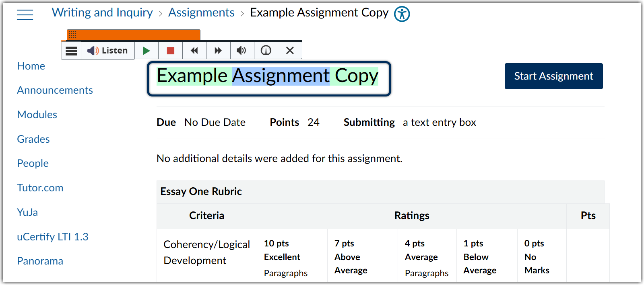The height and width of the screenshot is (285, 644).
Task: Grab the orange toolbar drag handle grid icon
Action: pyautogui.click(x=72, y=35)
